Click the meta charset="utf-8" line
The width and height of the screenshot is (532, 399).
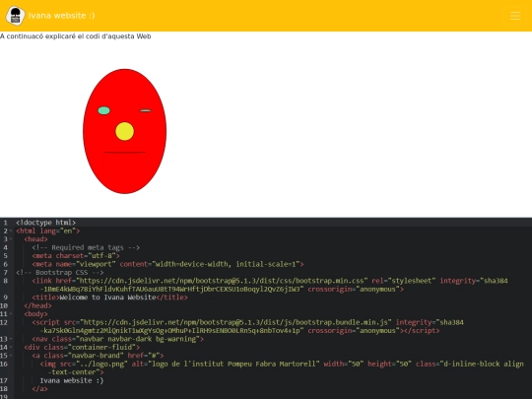pyautogui.click(x=76, y=256)
